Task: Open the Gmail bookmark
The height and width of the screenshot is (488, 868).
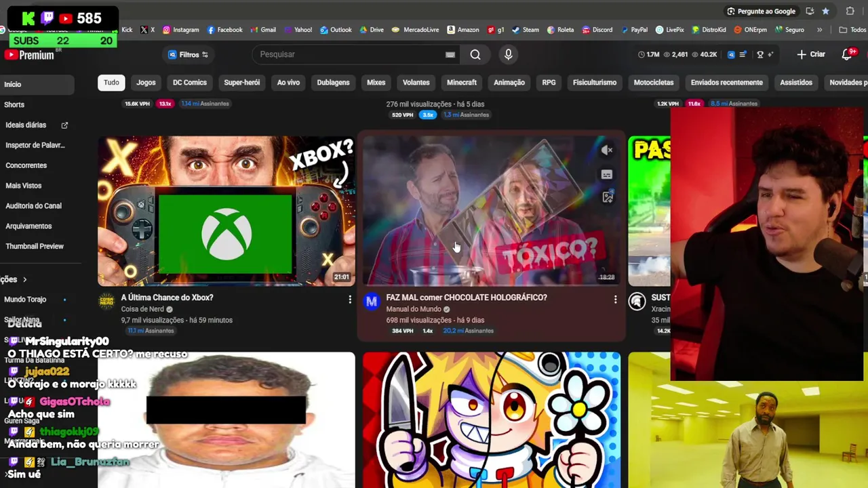Action: point(263,30)
